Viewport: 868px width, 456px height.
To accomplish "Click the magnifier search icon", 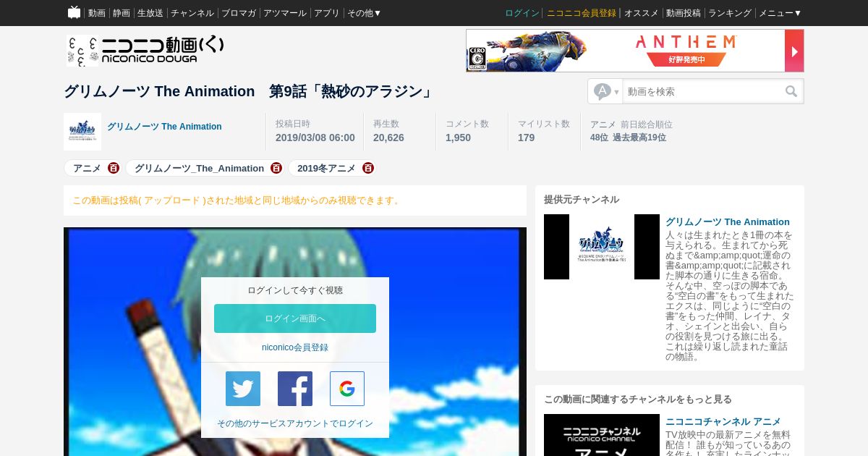I will pos(791,91).
